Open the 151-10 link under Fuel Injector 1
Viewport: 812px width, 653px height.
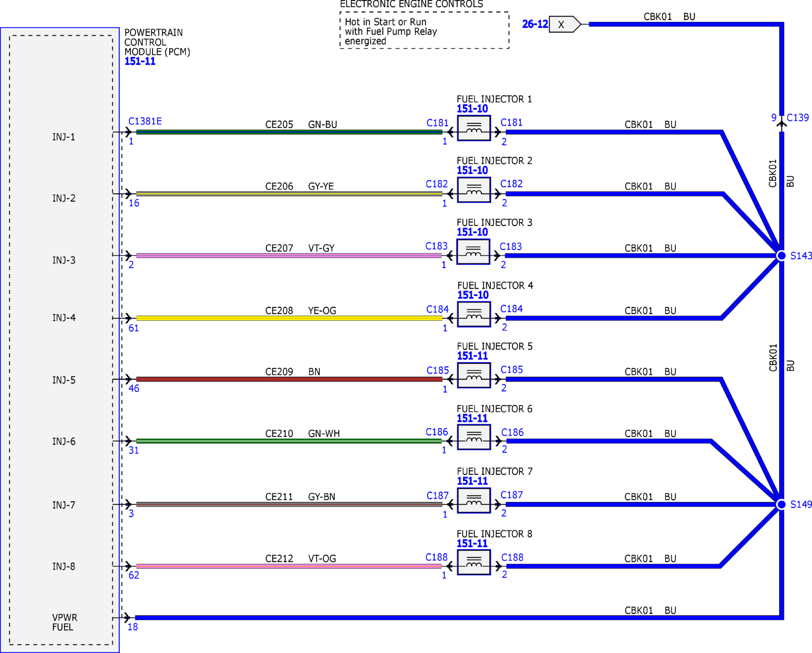(472, 109)
